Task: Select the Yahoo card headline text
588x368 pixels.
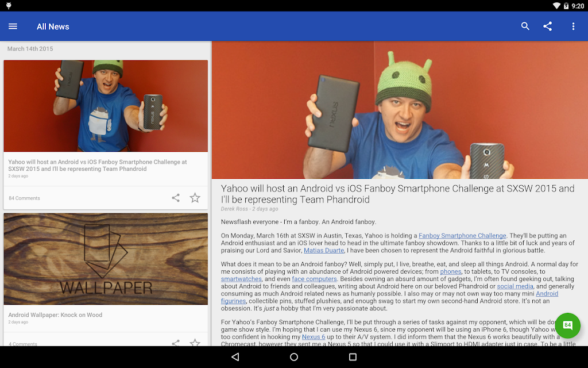Action: coord(98,166)
